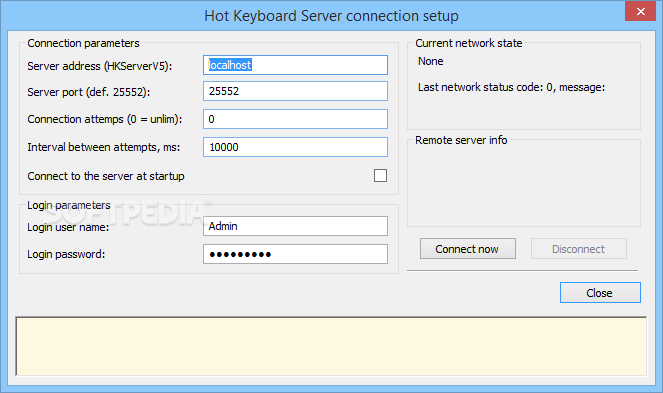The width and height of the screenshot is (663, 393).
Task: Click the Login password field
Action: 295,254
